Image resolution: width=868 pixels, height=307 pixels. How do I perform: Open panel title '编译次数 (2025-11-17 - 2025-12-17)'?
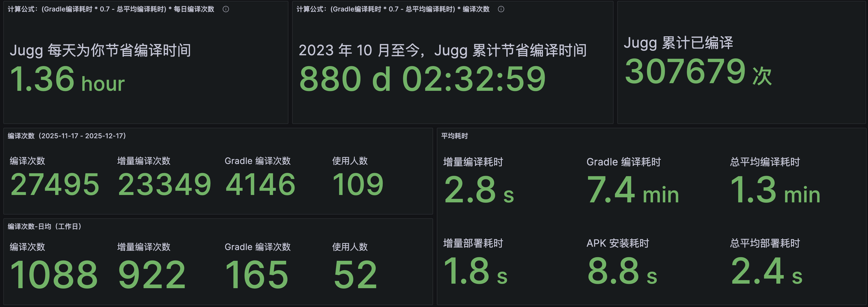tap(67, 136)
